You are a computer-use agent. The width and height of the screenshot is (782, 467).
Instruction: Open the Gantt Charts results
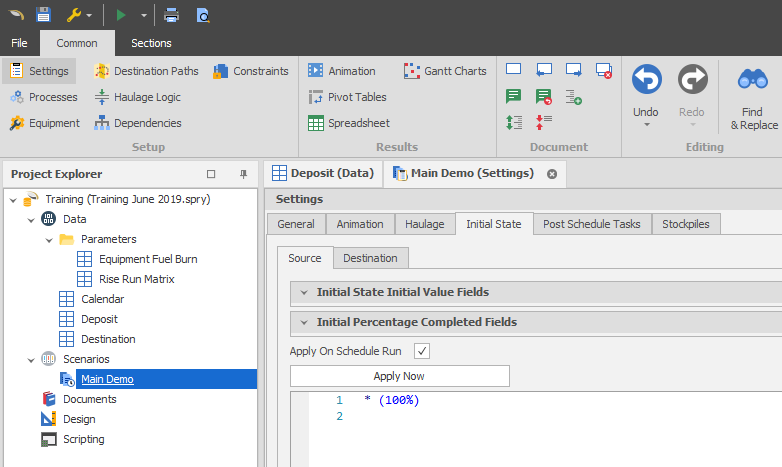click(445, 71)
